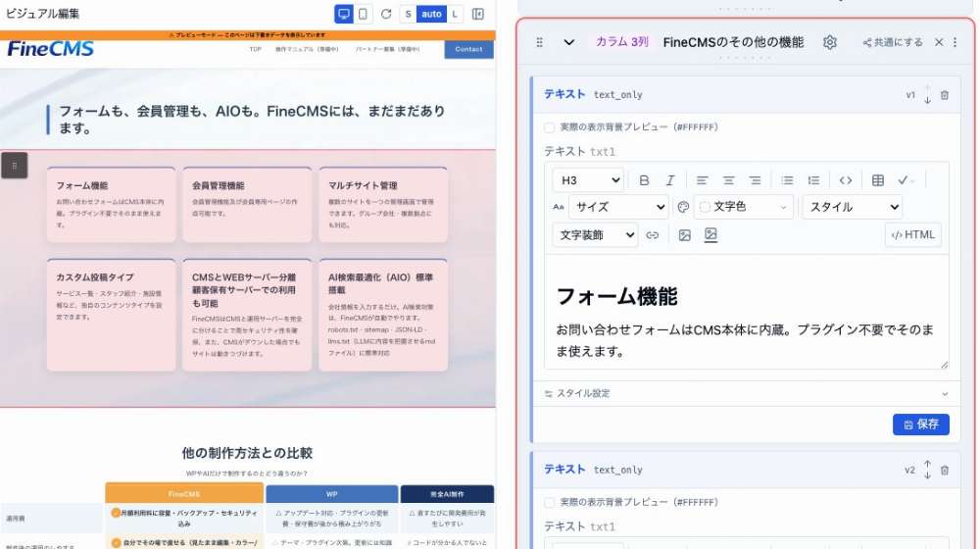Align text center
The width and height of the screenshot is (980, 549).
[728, 180]
